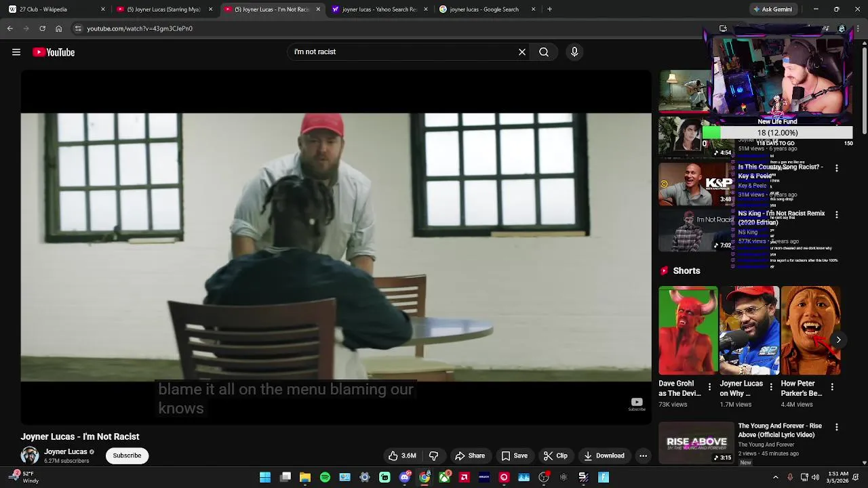Close the 27 Club - Wikipedia tab
868x488 pixels.
click(103, 9)
